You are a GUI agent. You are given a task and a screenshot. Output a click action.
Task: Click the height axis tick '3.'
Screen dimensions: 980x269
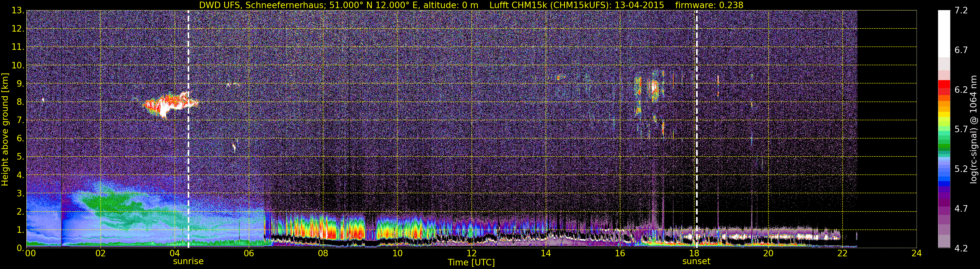pos(20,193)
